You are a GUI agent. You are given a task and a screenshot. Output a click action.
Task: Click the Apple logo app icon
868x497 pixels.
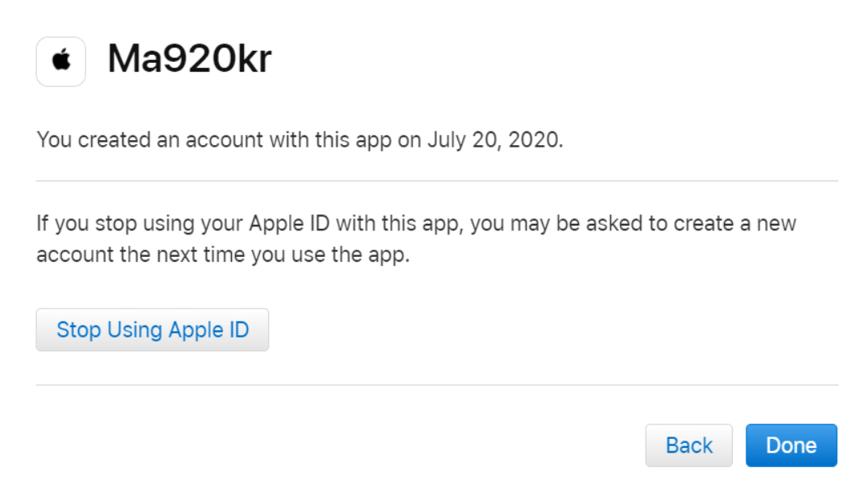click(61, 61)
